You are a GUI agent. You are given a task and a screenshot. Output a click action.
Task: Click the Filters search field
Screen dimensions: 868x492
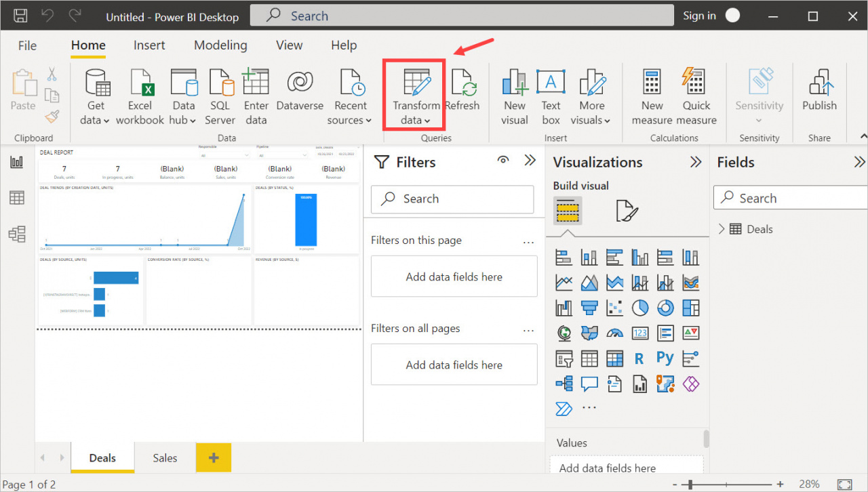click(x=452, y=199)
